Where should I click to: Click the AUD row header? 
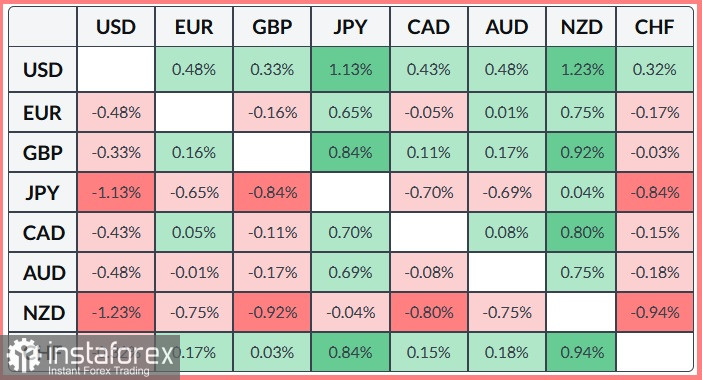(43, 273)
